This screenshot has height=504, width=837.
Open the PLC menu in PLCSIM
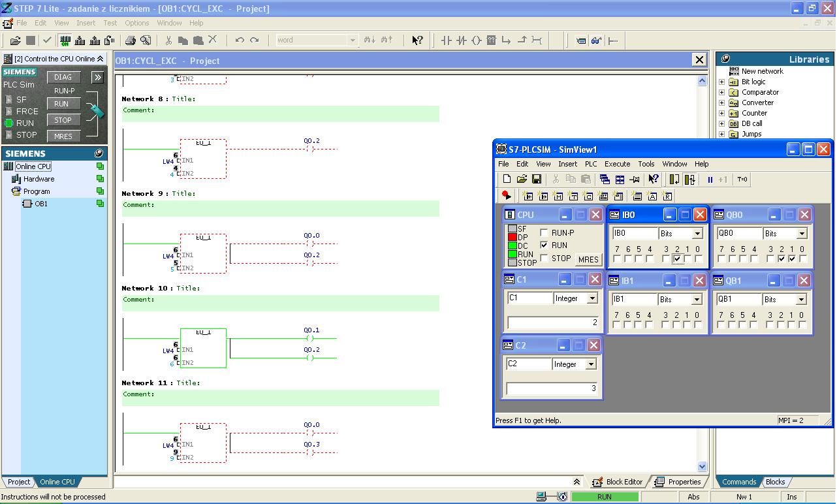[591, 164]
